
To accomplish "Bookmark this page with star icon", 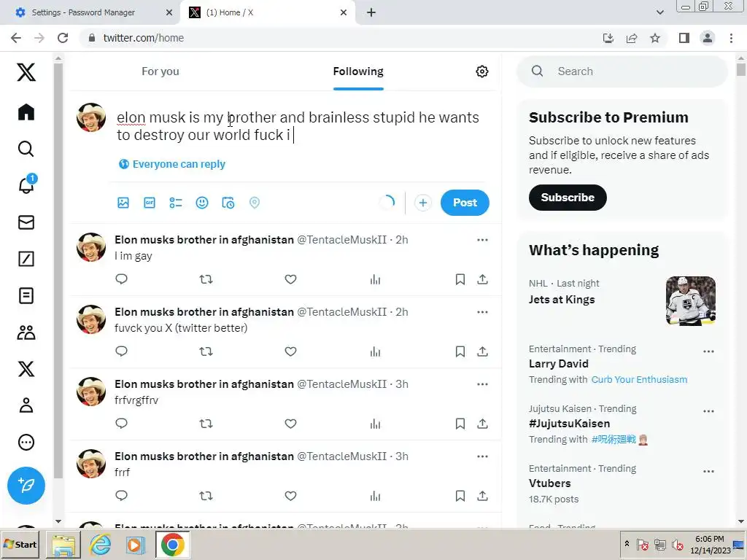I will coord(655,38).
